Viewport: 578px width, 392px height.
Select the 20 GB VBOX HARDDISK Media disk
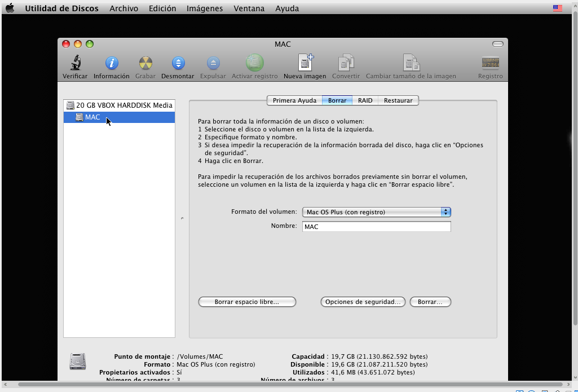119,105
